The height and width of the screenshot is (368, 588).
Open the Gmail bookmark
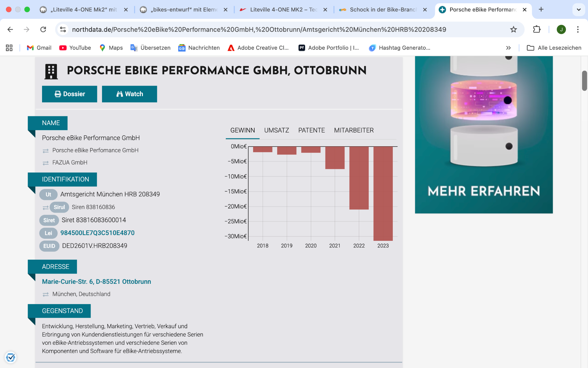[39, 48]
